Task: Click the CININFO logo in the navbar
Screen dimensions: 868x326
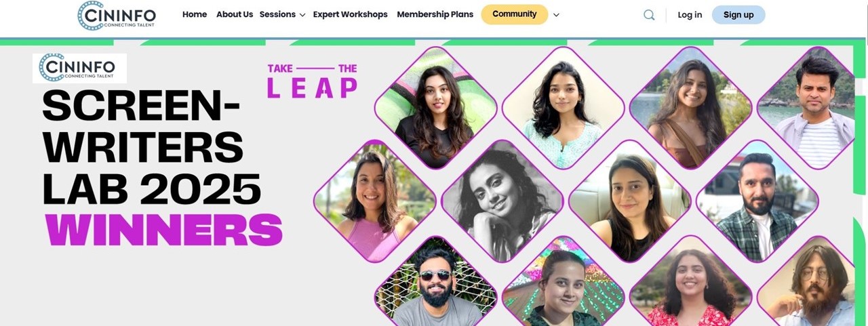Action: click(117, 15)
